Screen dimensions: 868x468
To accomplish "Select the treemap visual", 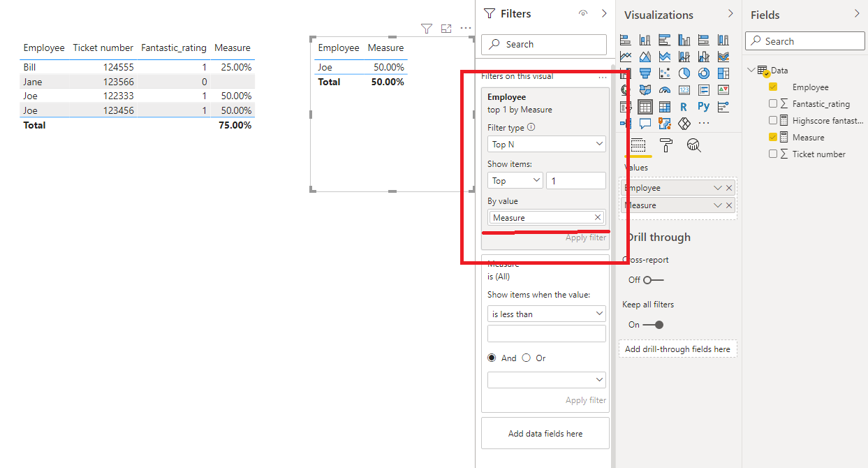I will (723, 73).
